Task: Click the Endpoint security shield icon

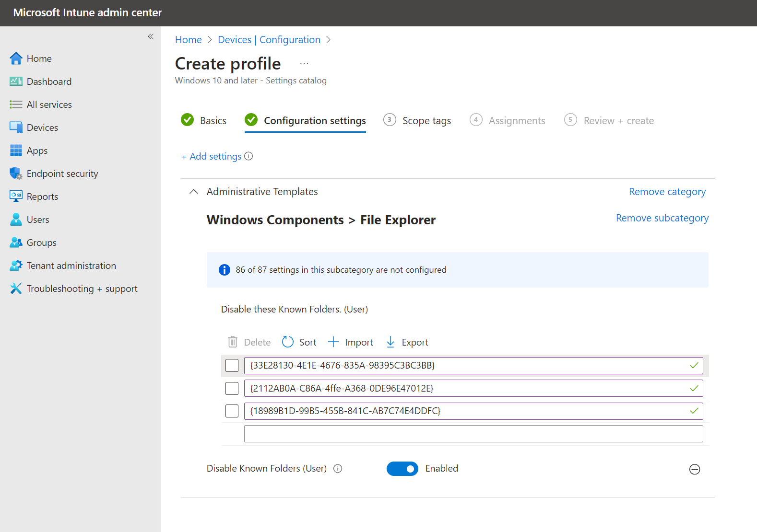Action: pos(16,173)
